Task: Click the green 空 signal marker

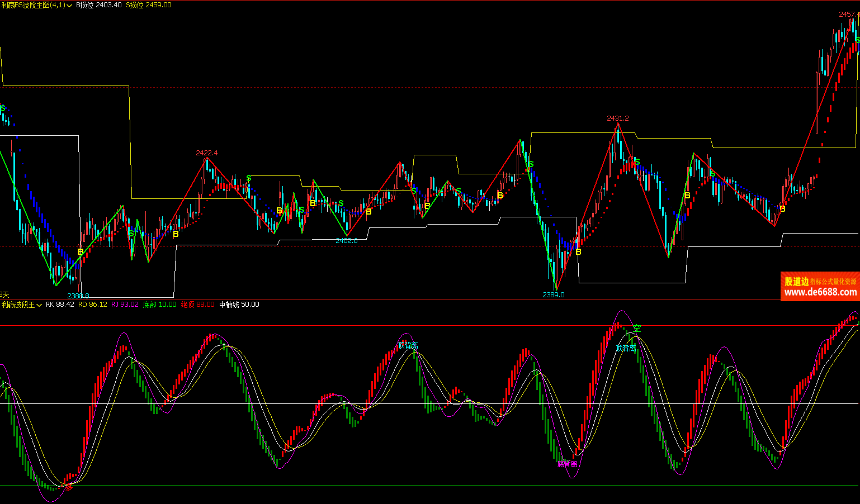Action: 636,328
